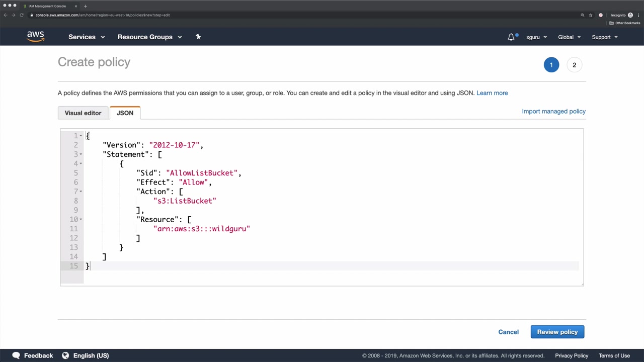
Task: Click the globe language icon
Action: (x=65, y=355)
